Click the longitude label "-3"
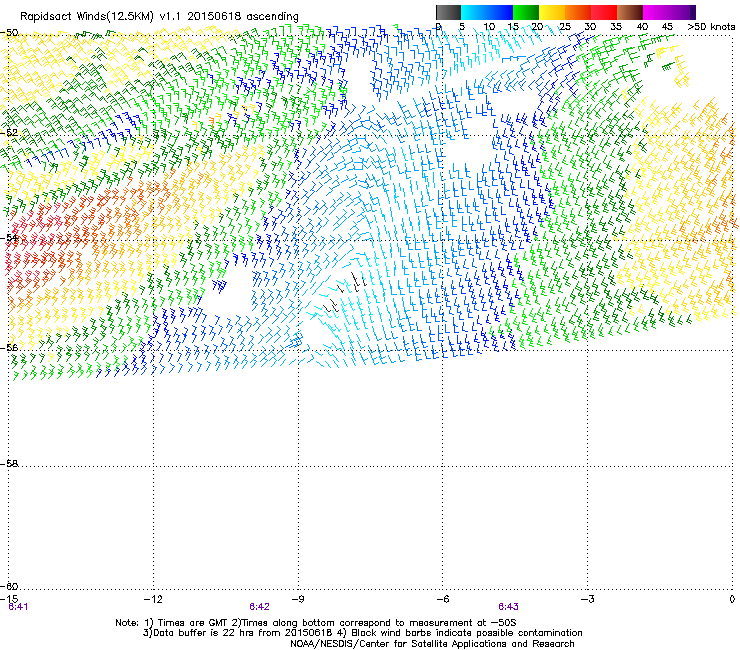Image resolution: width=740 pixels, height=650 pixels. coord(587,599)
